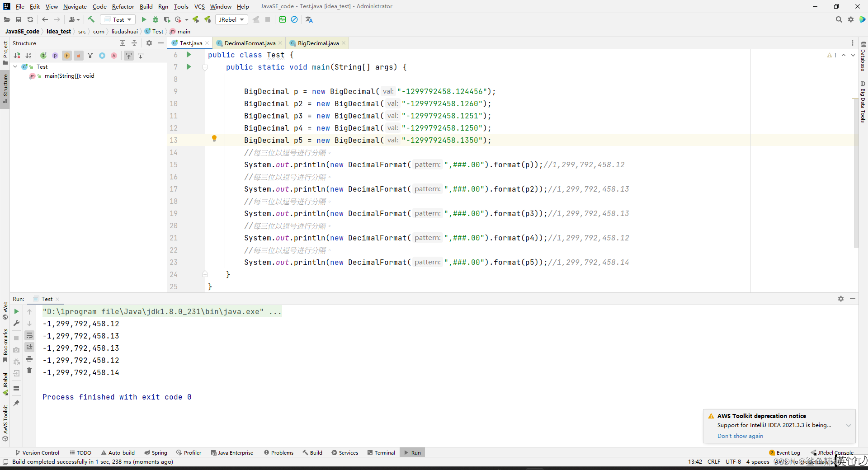Open the Event Log button
The width and height of the screenshot is (868, 470).
[x=785, y=452]
